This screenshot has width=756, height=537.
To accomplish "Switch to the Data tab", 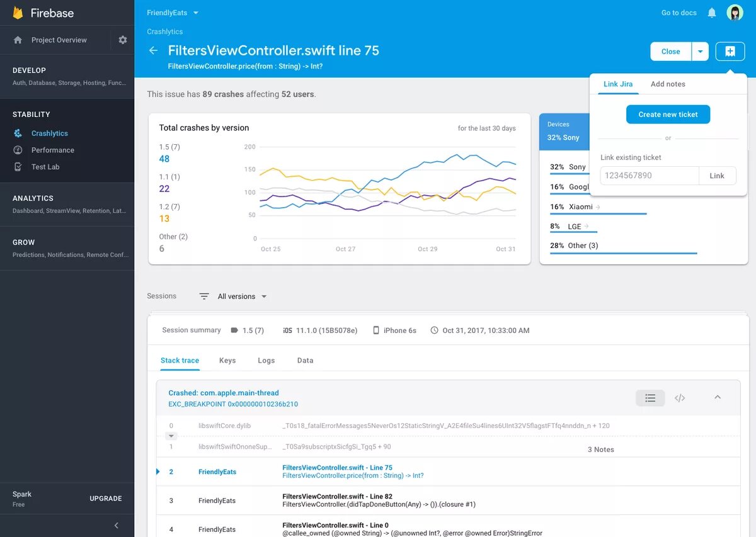I will click(x=306, y=361).
